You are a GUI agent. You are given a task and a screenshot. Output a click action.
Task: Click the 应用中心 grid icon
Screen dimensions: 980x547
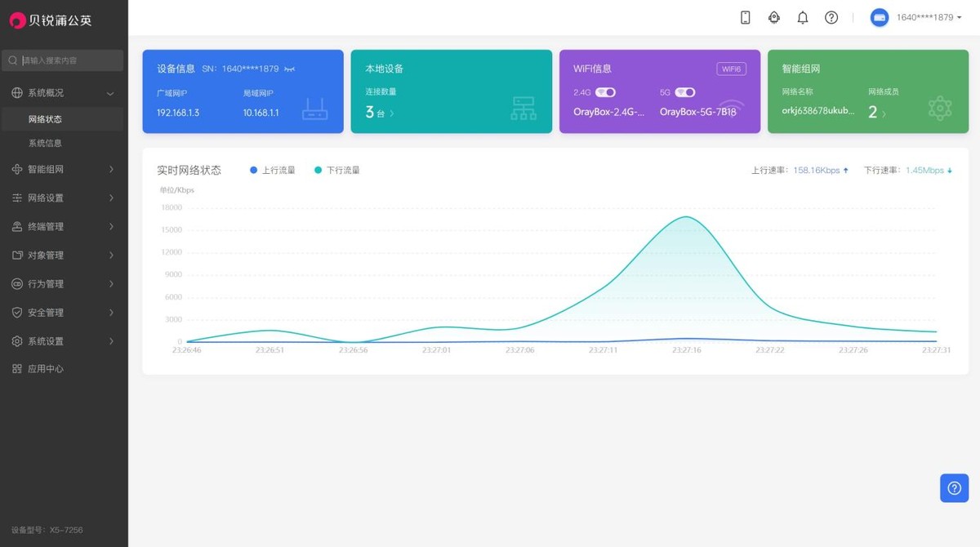[x=17, y=369]
